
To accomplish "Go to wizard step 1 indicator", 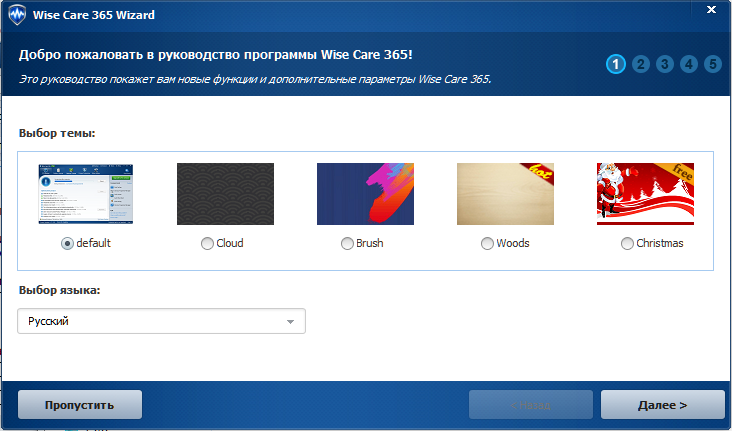I will coord(616,64).
